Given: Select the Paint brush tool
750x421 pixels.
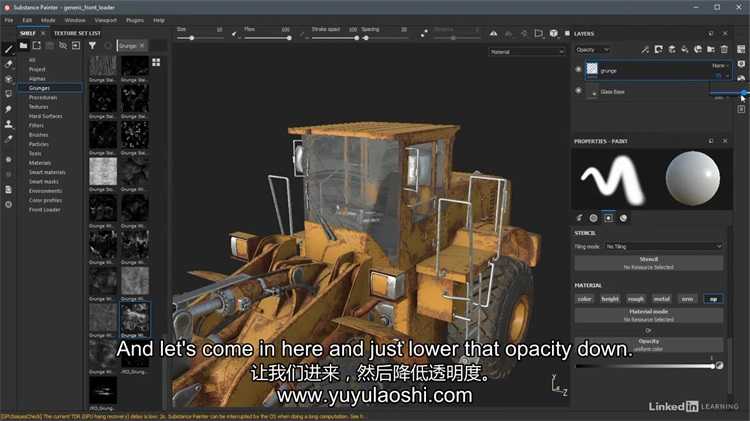Looking at the screenshot, I should click(x=9, y=49).
